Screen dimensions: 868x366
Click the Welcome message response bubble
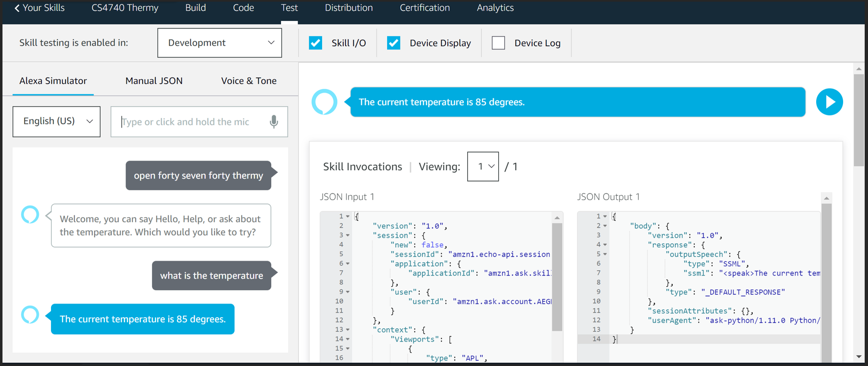[x=161, y=225]
